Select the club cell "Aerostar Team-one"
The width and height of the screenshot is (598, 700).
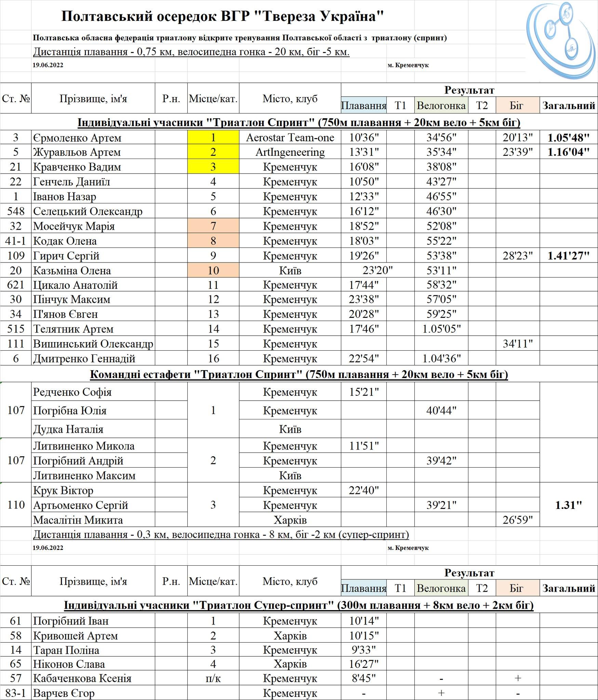[x=290, y=137]
